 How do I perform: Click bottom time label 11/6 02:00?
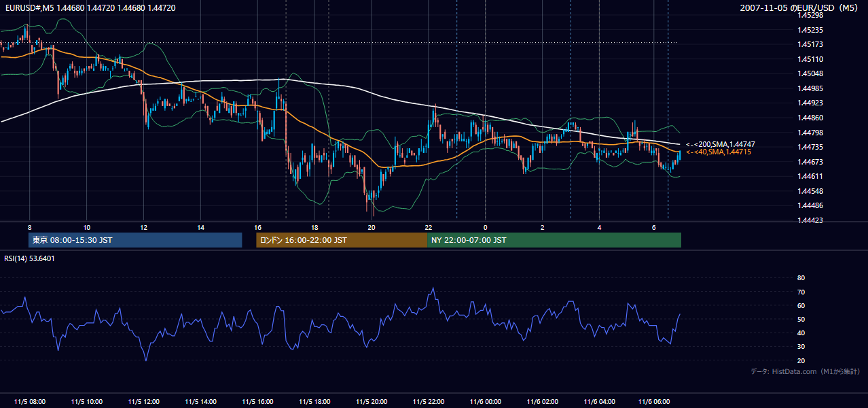point(543,402)
